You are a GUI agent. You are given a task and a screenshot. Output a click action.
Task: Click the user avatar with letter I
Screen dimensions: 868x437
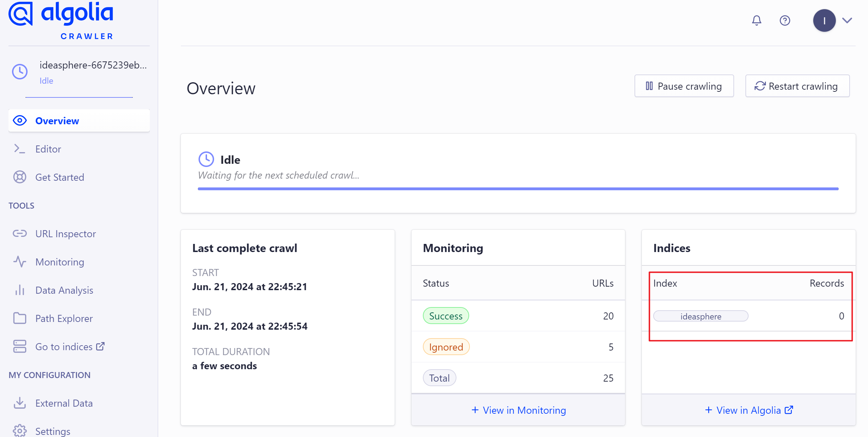pos(824,20)
